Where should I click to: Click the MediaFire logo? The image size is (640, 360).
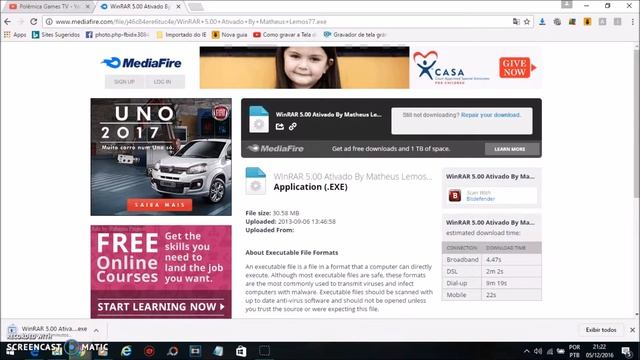pyautogui.click(x=141, y=63)
